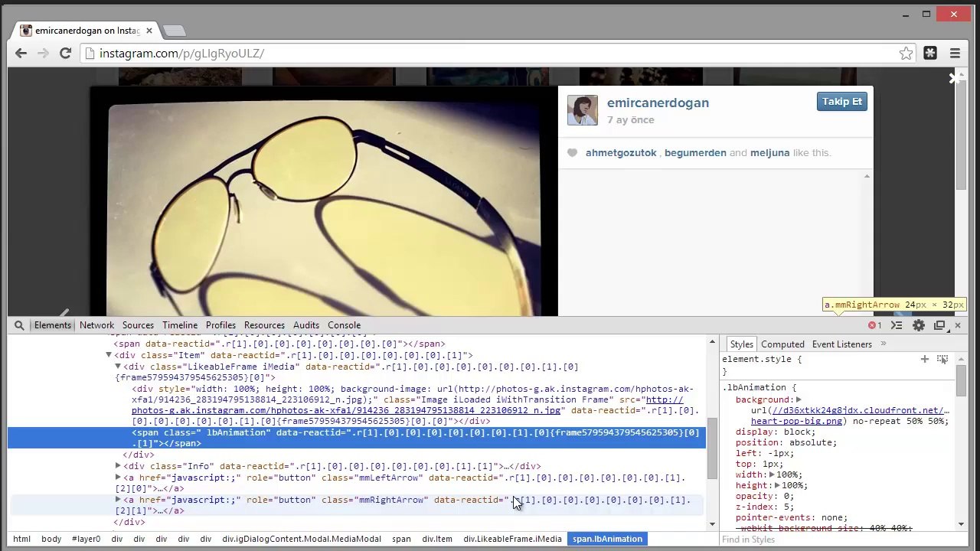Click the DevTools search magnifier icon
The height and width of the screenshot is (551, 980).
pos(19,325)
